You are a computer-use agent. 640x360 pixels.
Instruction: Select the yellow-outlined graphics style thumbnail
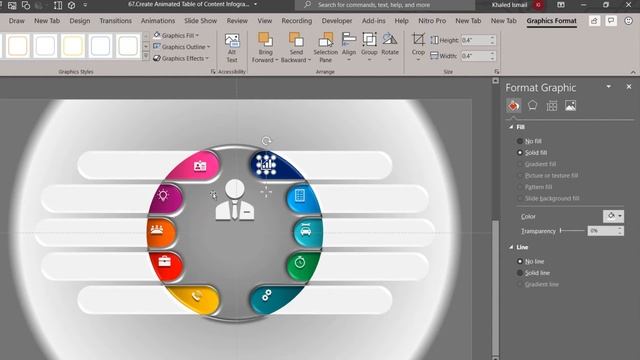(73, 45)
